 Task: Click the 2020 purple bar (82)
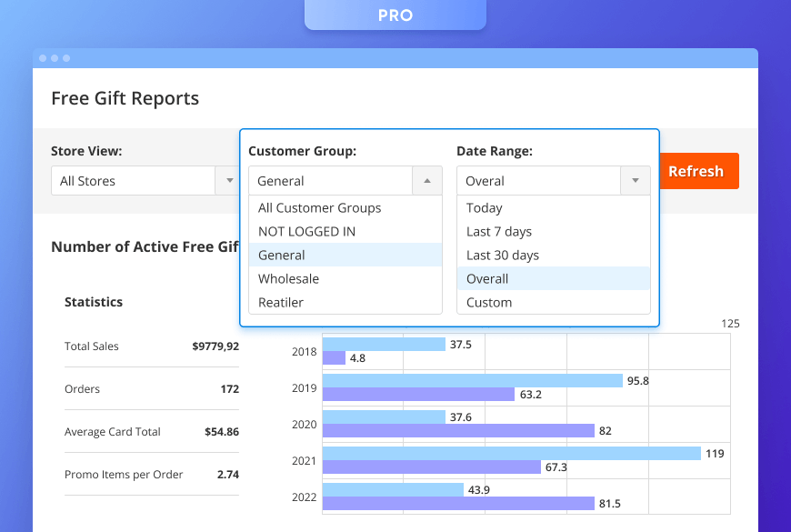(x=458, y=431)
